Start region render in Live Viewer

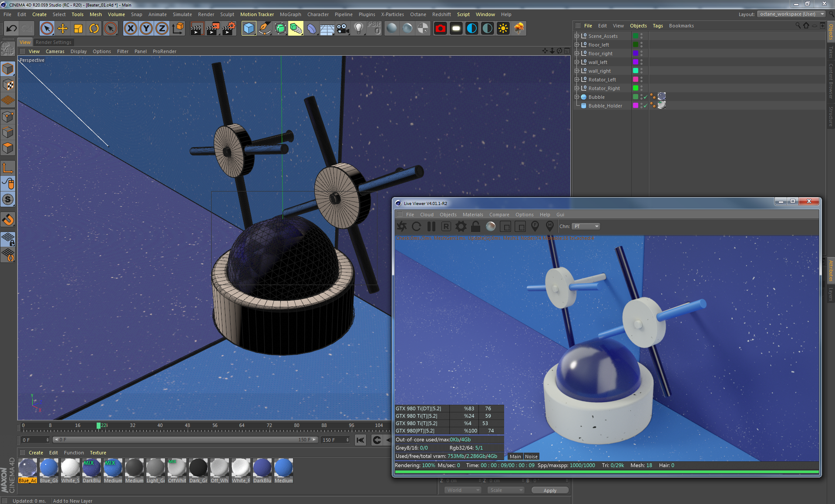[x=446, y=226]
